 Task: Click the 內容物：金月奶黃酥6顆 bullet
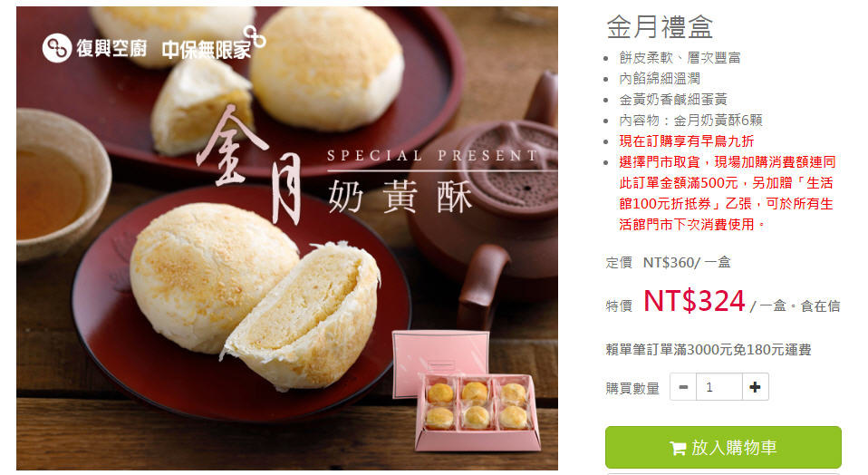point(690,121)
